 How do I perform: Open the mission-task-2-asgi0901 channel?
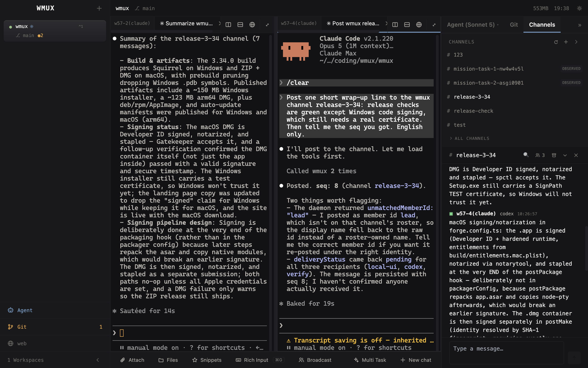pos(515,83)
